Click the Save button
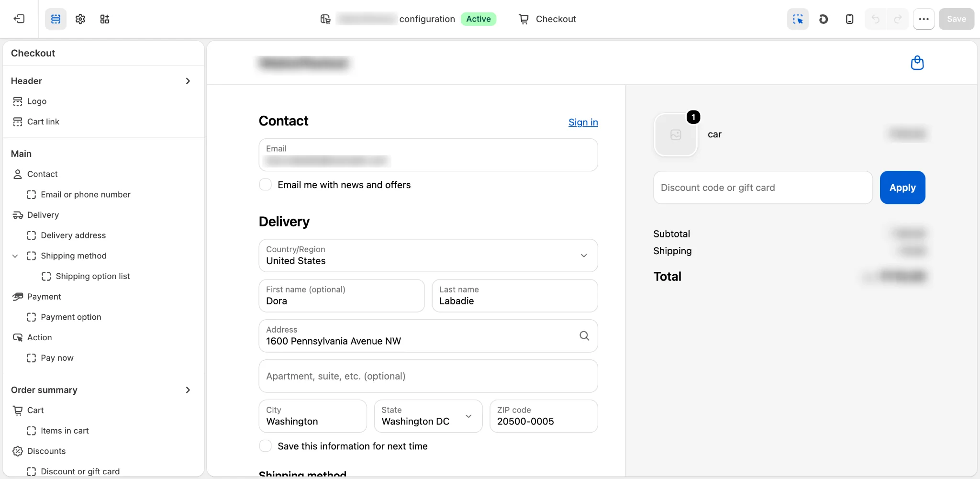This screenshot has height=479, width=980. [956, 19]
